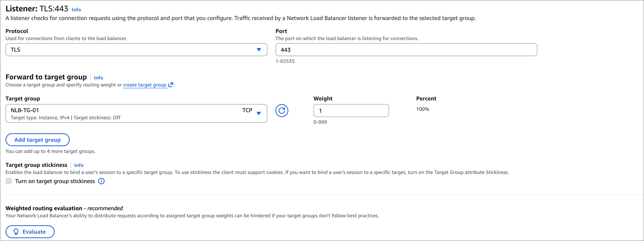Click the lightbulb icon in Evaluate button

pyautogui.click(x=16, y=232)
